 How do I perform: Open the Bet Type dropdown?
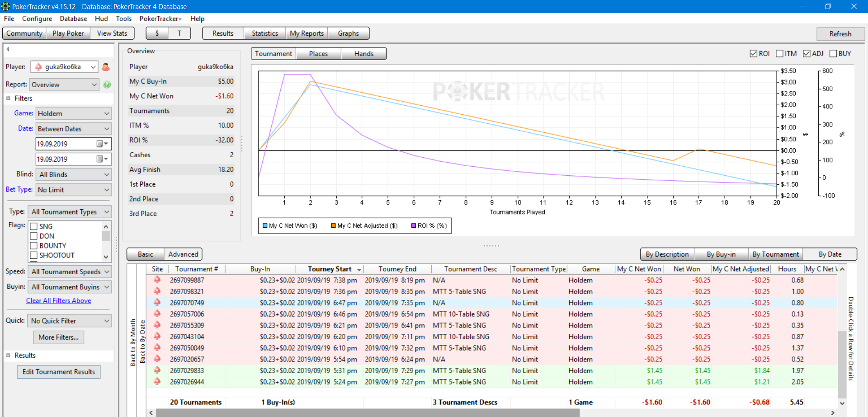pos(73,190)
